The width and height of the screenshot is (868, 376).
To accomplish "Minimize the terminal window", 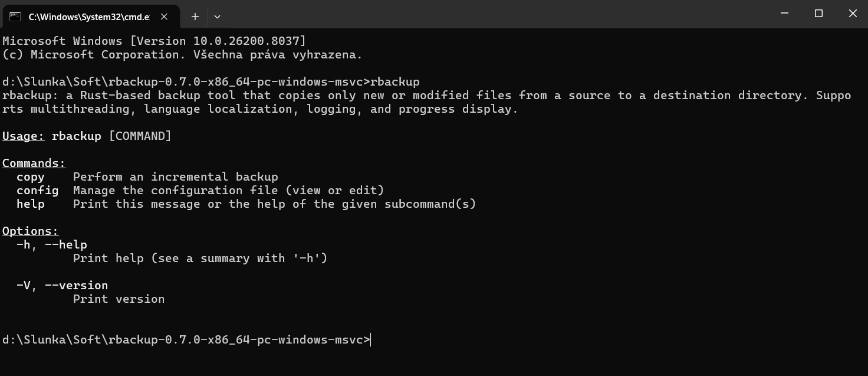I will (x=784, y=14).
